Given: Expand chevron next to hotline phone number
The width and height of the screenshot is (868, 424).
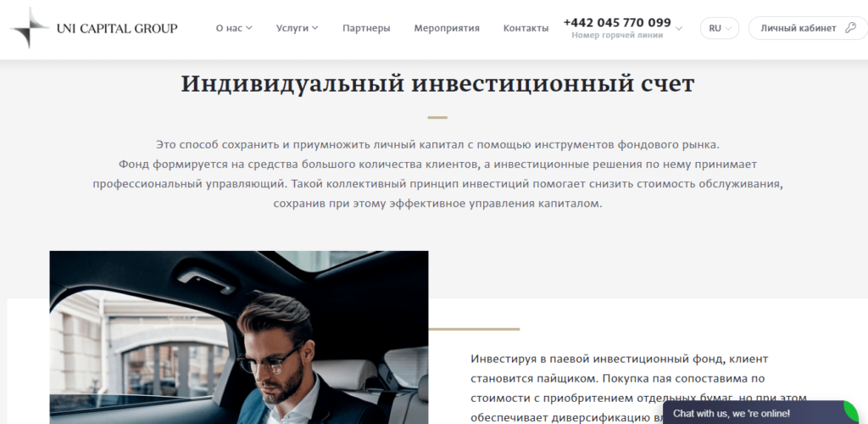Looking at the screenshot, I should tap(679, 28).
